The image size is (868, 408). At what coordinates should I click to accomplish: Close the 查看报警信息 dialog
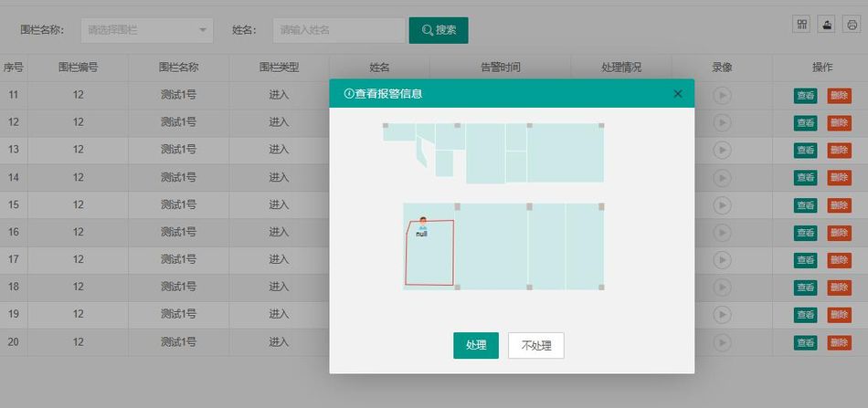[677, 93]
